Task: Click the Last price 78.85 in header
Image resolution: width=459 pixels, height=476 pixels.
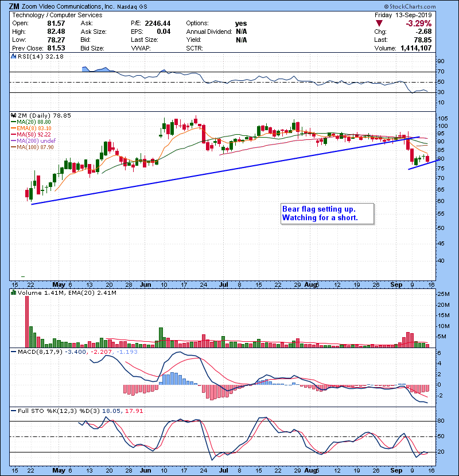Action: pos(423,40)
